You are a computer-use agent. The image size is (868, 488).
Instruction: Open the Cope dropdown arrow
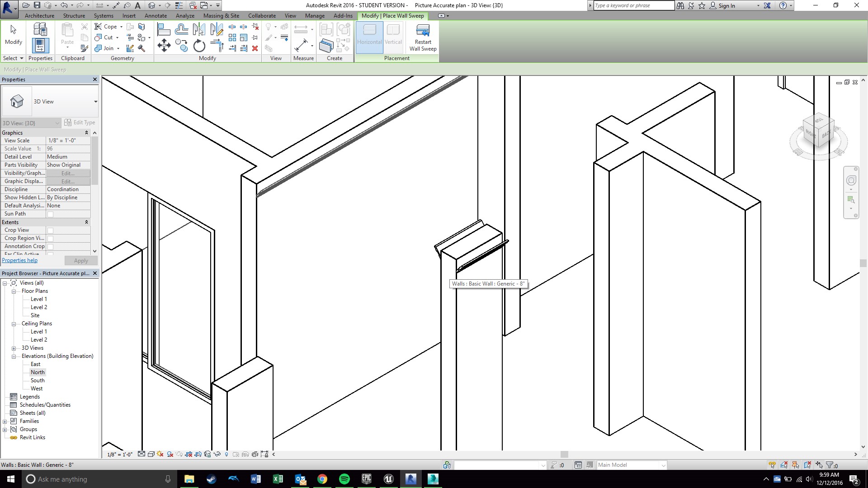[121, 27]
